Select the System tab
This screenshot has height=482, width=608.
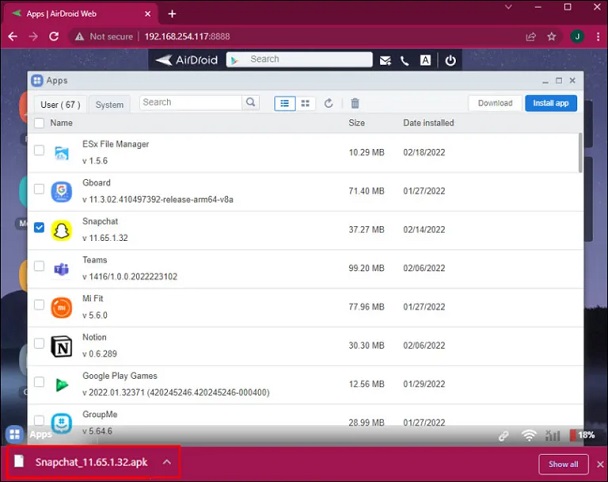point(110,105)
